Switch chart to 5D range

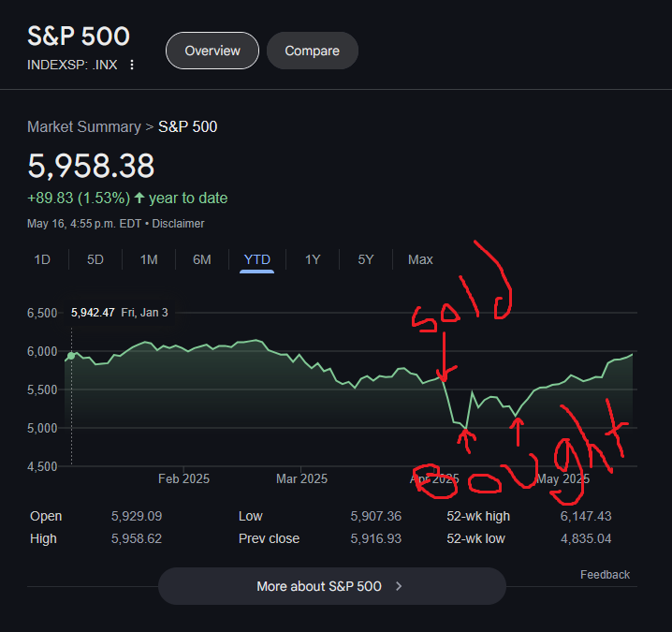click(x=95, y=259)
